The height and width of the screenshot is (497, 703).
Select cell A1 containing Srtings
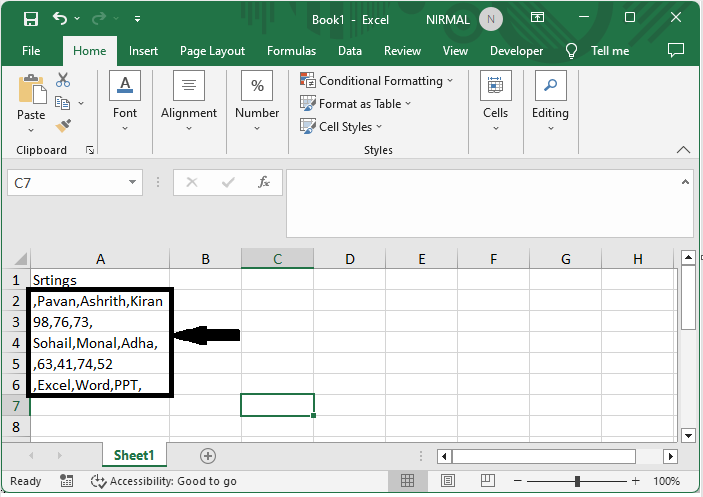click(x=100, y=280)
